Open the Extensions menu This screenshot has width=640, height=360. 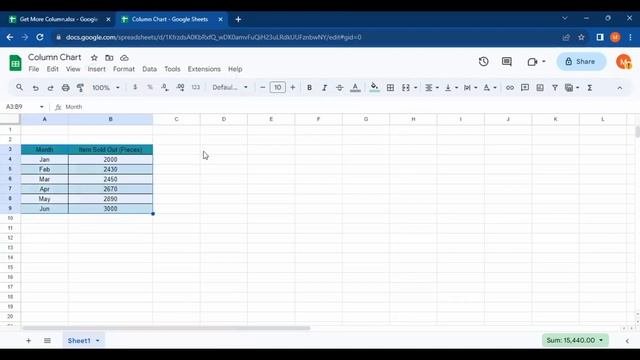tap(204, 69)
